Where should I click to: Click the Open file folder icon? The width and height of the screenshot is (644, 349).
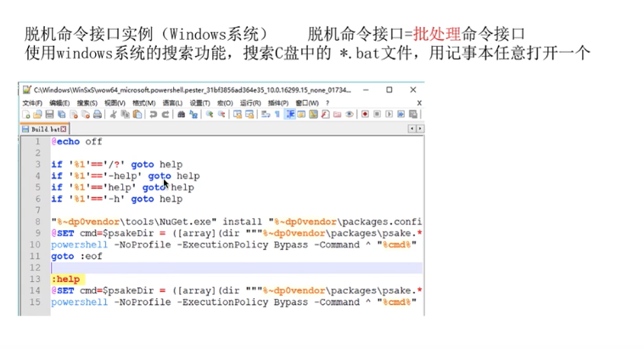tap(37, 115)
